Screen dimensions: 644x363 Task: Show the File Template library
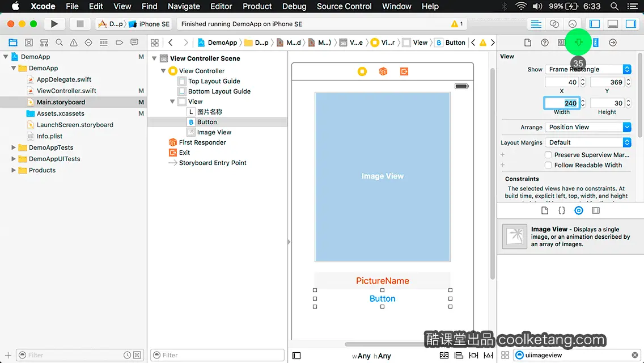545,210
